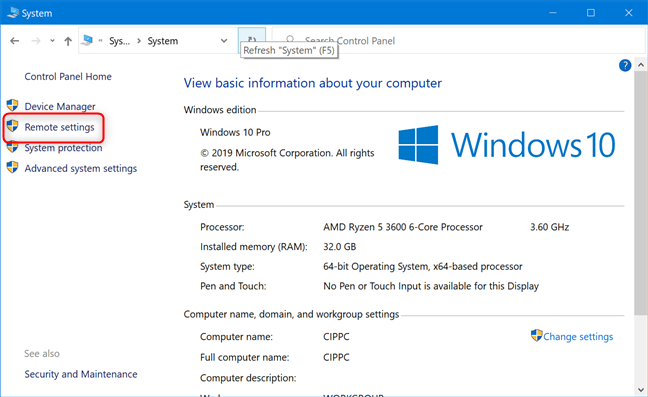Open the address bar history dropdown
Screen dimensions: 648x397
pos(224,41)
